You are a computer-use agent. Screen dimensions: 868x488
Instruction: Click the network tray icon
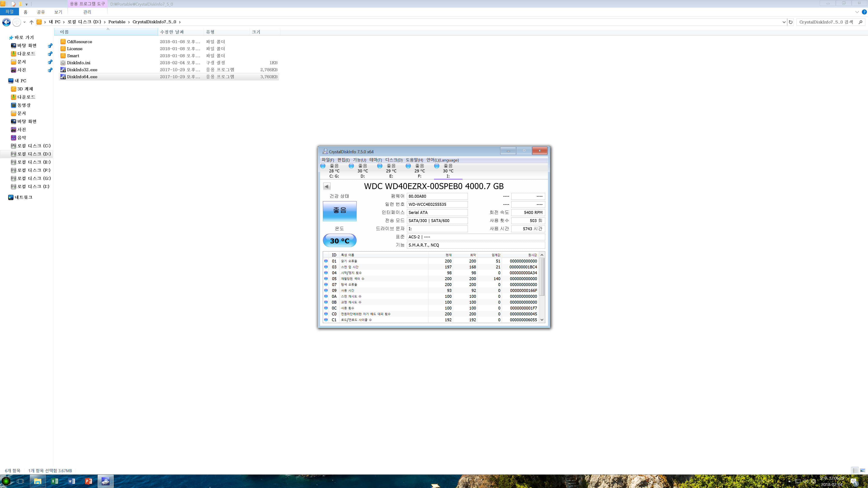click(797, 481)
